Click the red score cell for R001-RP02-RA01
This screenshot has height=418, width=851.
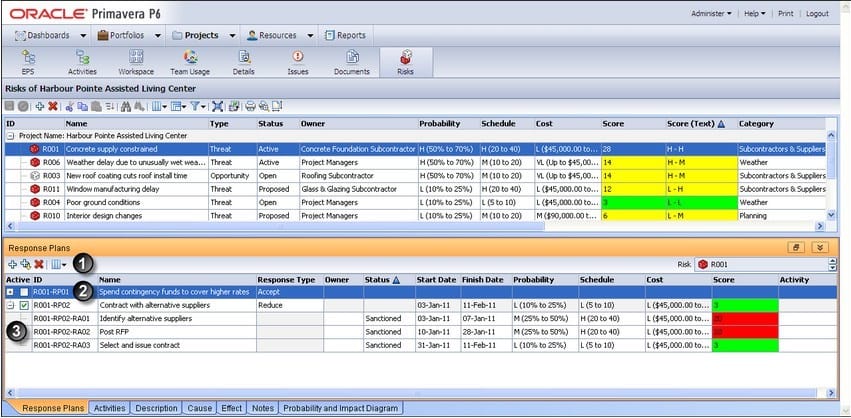[x=744, y=318]
